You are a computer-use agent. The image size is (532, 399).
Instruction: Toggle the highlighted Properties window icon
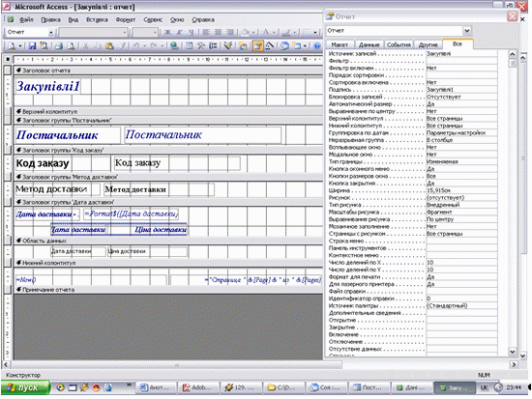coord(257,45)
